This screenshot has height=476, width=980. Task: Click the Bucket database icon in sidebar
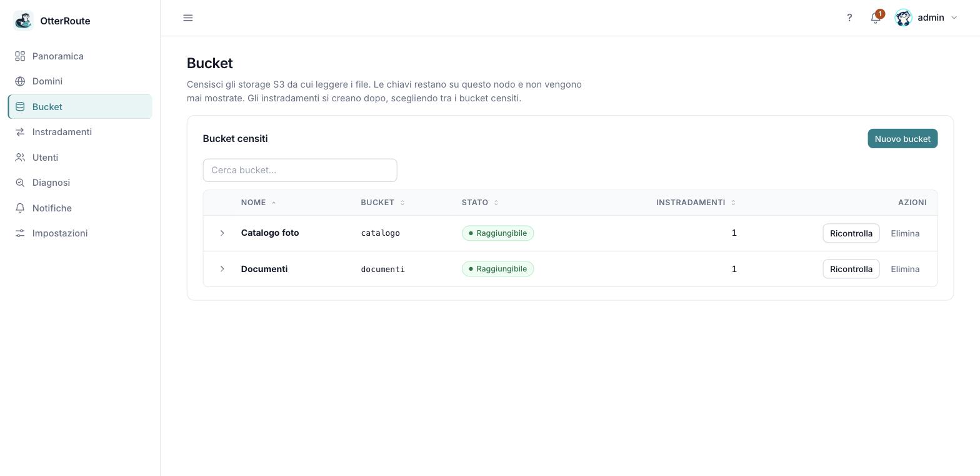(20, 107)
